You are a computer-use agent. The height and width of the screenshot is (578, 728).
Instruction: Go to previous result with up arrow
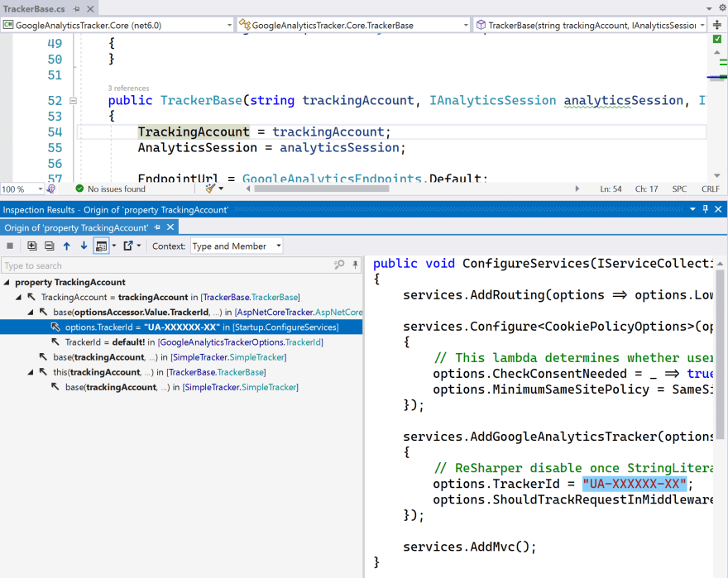(x=67, y=246)
